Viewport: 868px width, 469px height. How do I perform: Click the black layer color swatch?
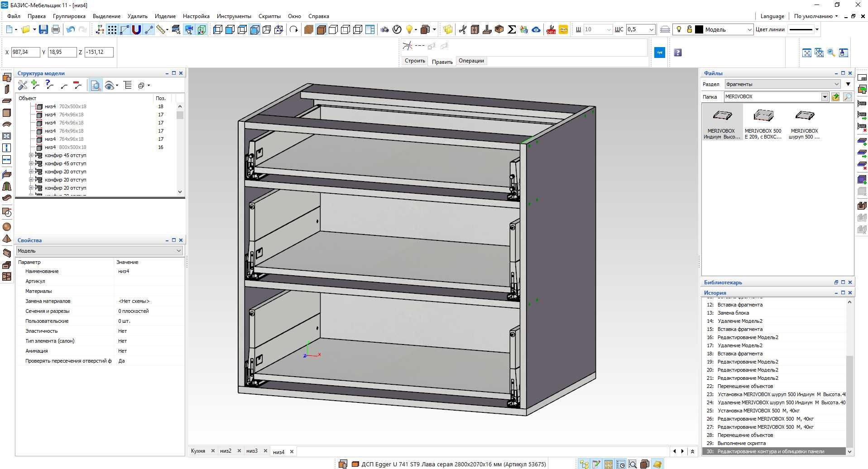(x=699, y=29)
